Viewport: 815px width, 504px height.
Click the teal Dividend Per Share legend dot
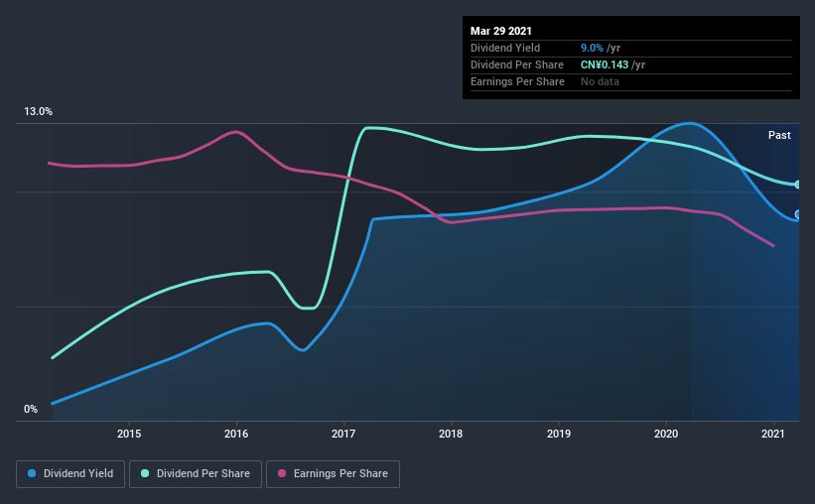[x=145, y=473]
